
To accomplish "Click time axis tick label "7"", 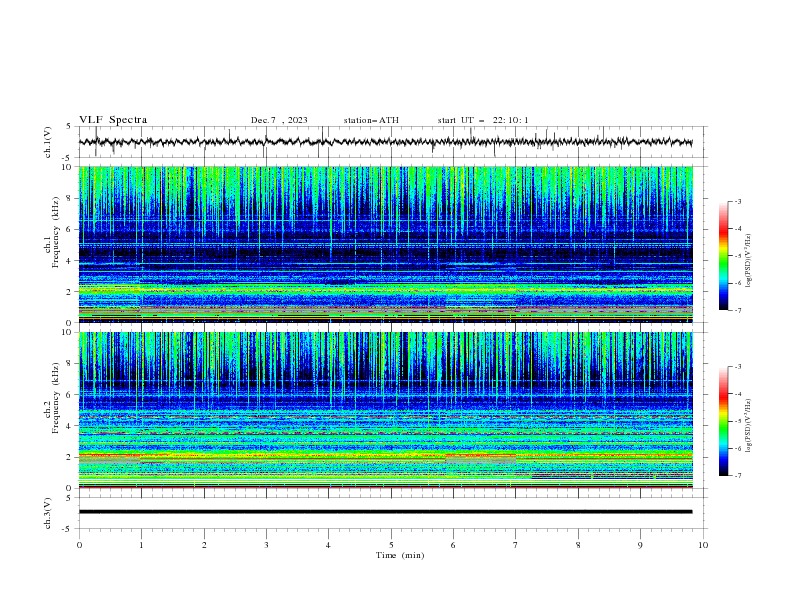I will click(516, 545).
